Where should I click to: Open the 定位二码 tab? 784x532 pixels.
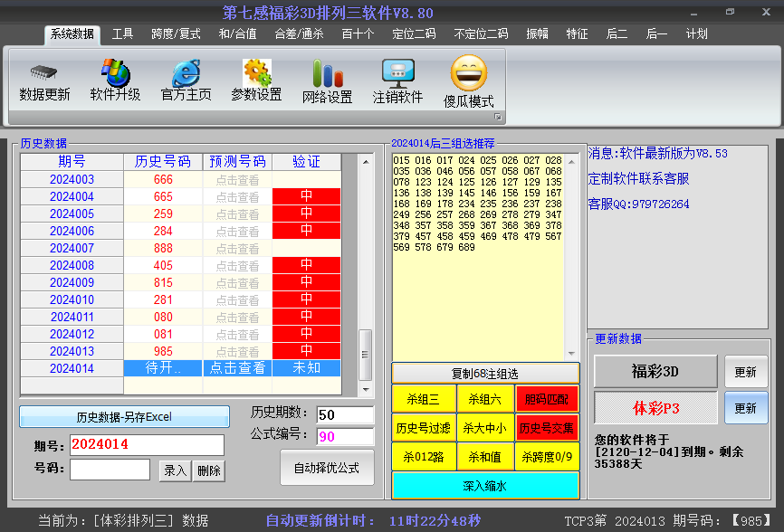tap(414, 34)
